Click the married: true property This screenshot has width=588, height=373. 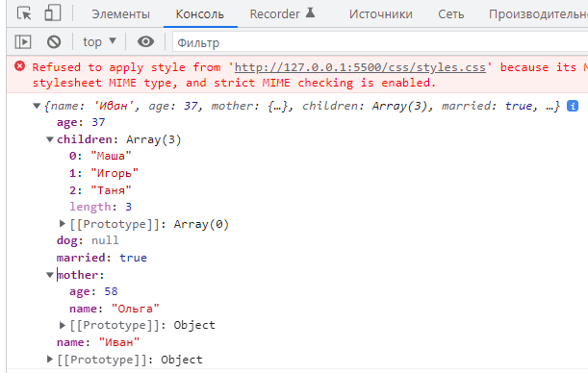coord(102,258)
